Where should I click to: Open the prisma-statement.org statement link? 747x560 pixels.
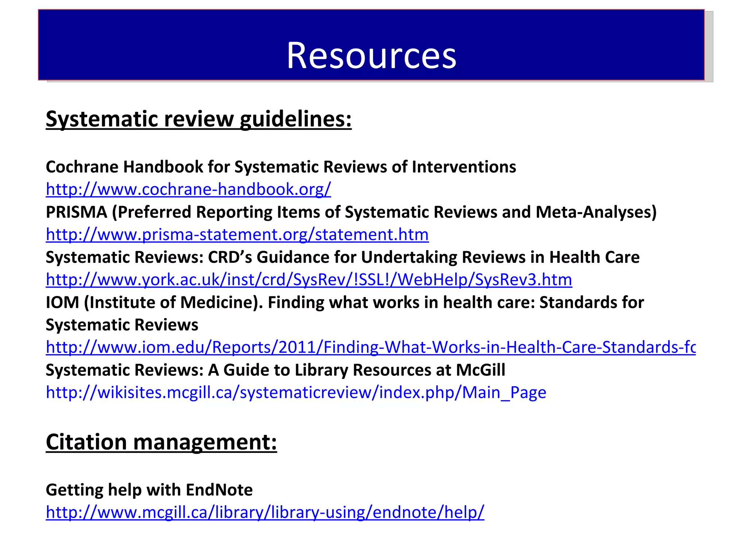point(237,234)
